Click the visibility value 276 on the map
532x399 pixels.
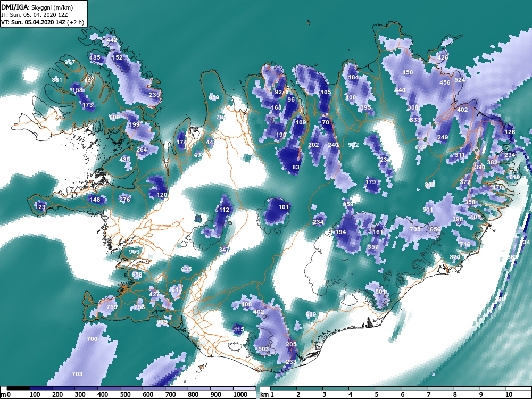pyautogui.click(x=124, y=199)
